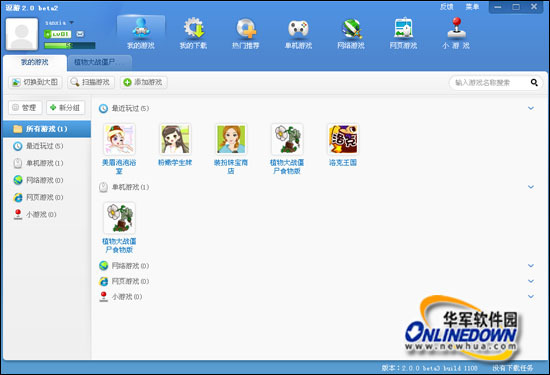550x375 pixels.
Task: Click the mail envelope icon beside level badge
Action: coord(80,34)
